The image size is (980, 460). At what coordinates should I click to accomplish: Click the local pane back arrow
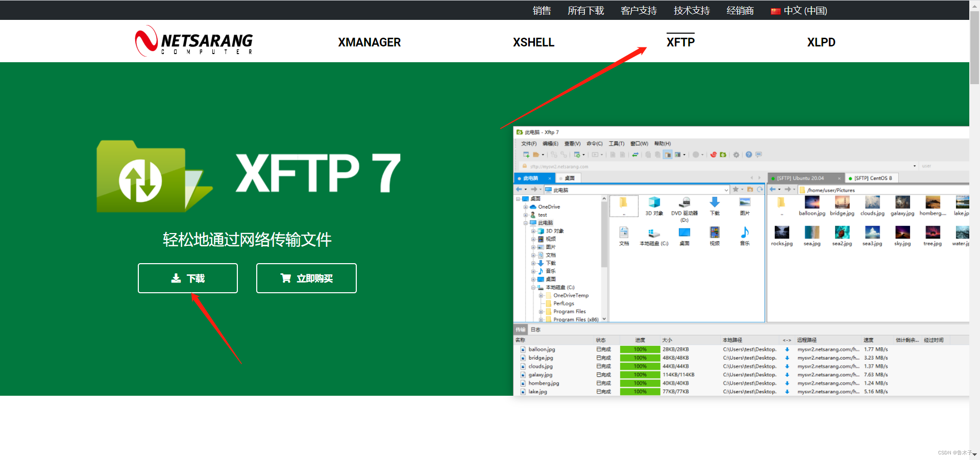pos(519,189)
